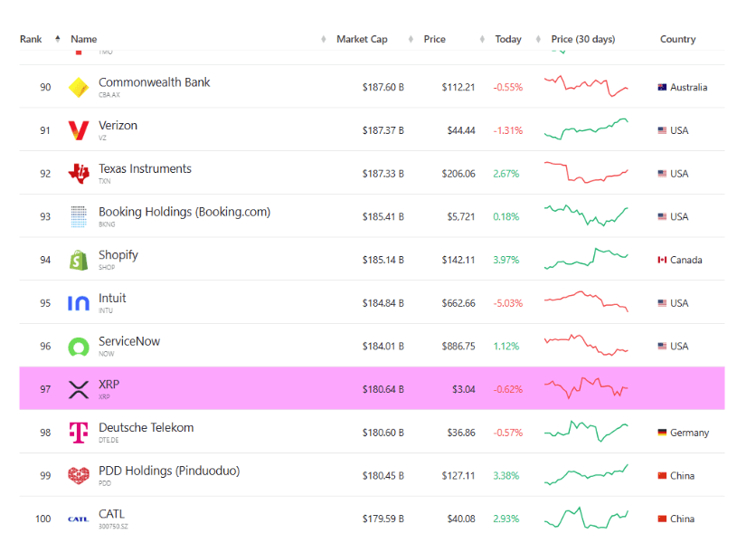View Shopify 30-day price chart
This screenshot has height=543, width=756.
586,259
